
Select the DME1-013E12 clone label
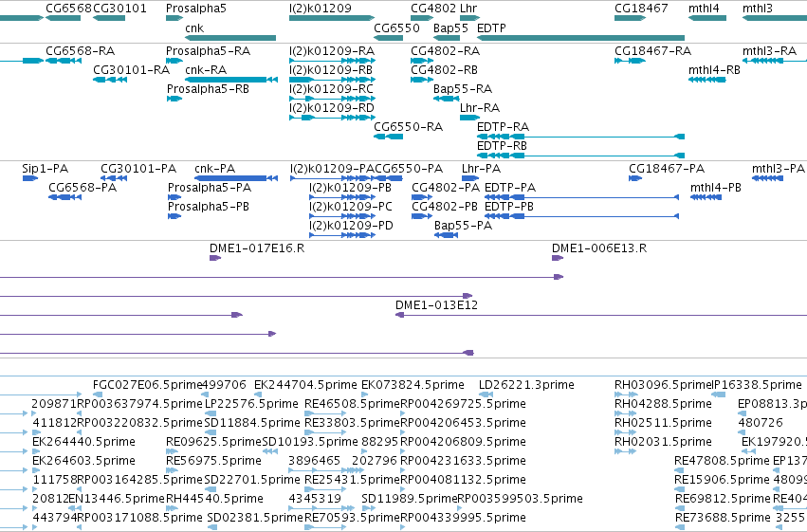(436, 305)
